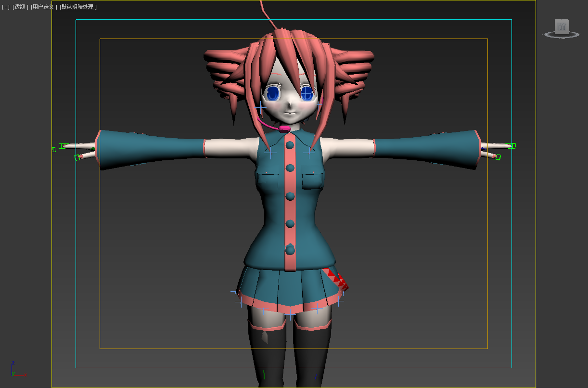Select the green bone helper at left fingertip
Screen dimensions: 588x388
63,146
